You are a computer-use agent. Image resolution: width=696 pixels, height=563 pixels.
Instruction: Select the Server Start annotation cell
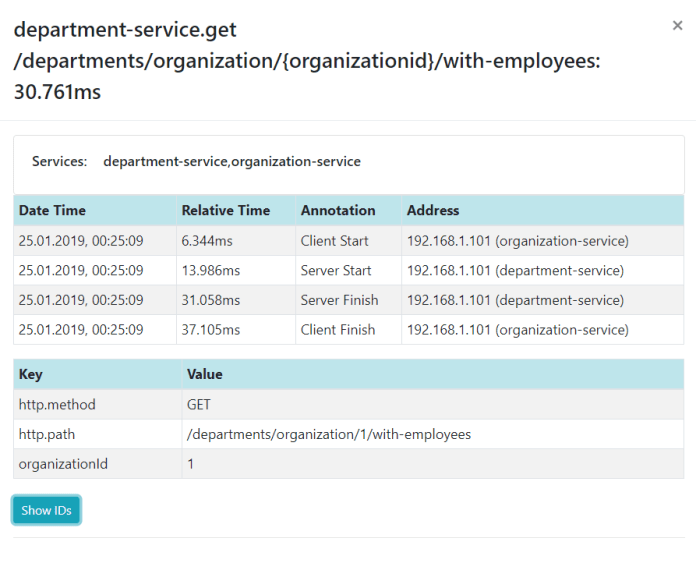335,271
